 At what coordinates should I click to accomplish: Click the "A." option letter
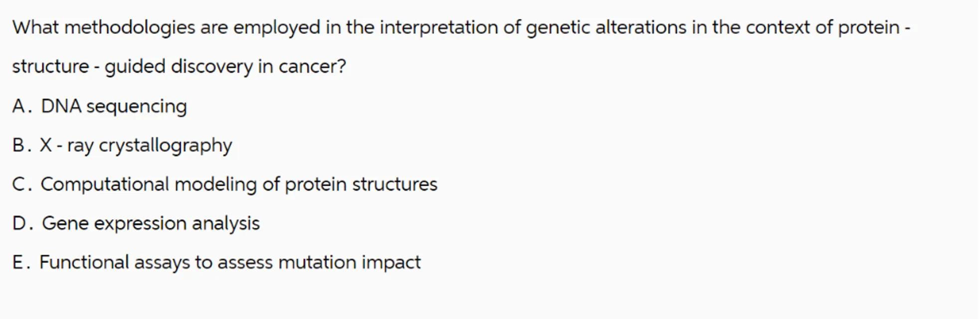coord(22,106)
